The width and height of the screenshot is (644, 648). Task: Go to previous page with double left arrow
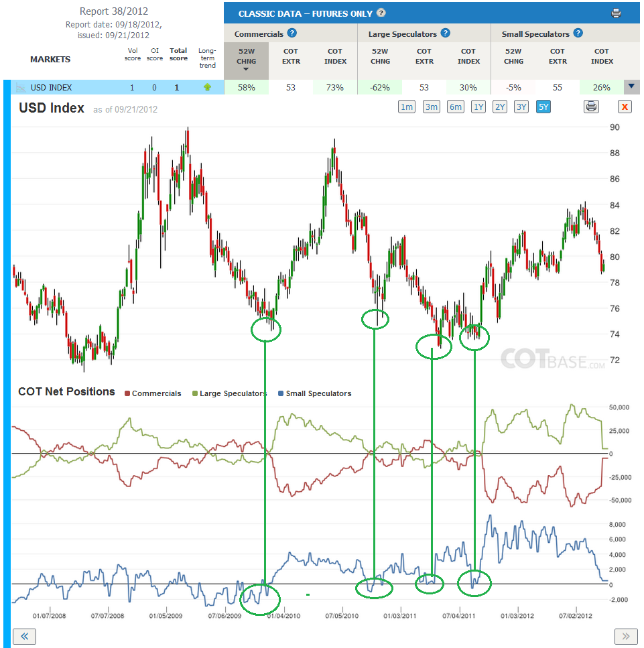point(24,636)
